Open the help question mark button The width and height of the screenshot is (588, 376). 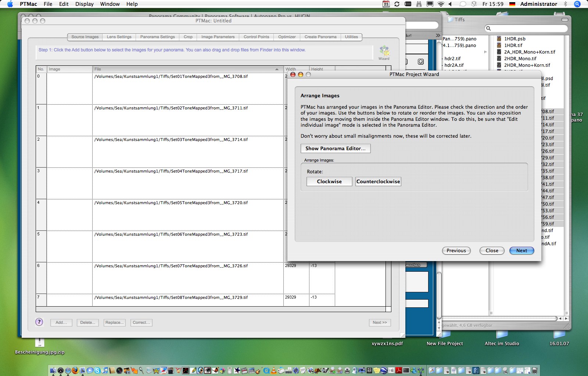[x=39, y=322]
